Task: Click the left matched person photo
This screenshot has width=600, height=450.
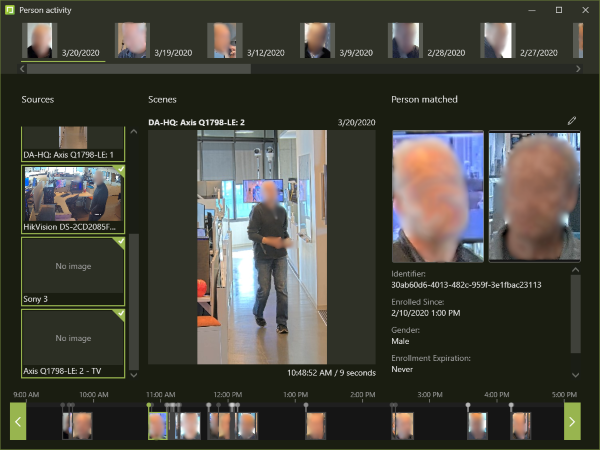Action: point(438,196)
